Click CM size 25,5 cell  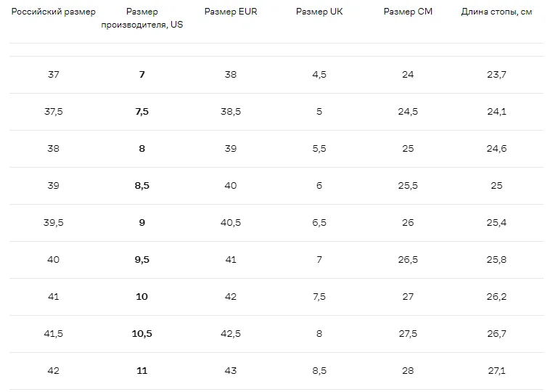click(x=408, y=186)
